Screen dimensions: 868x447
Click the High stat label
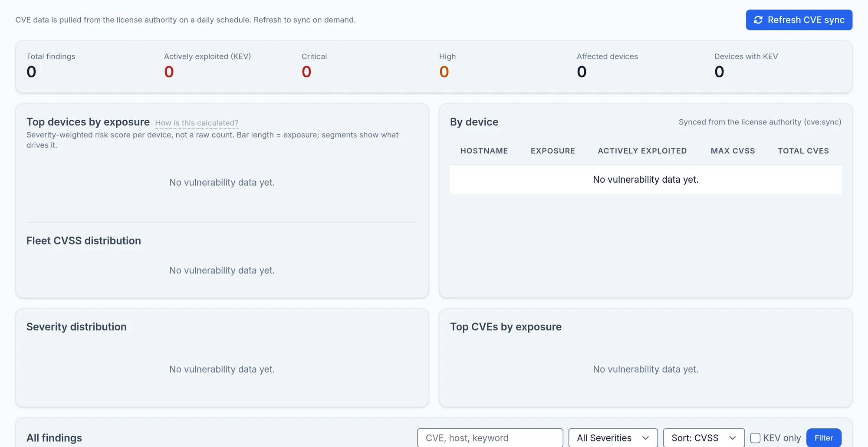(447, 56)
